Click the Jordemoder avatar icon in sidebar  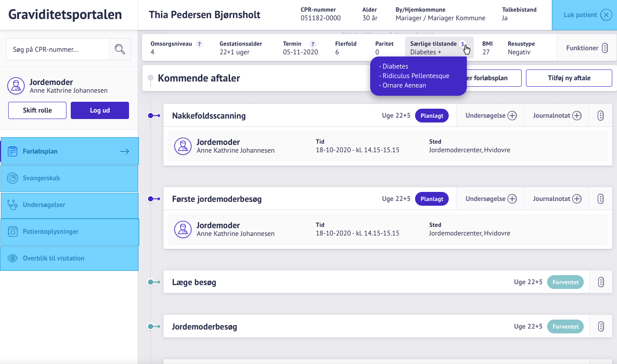[x=16, y=86]
